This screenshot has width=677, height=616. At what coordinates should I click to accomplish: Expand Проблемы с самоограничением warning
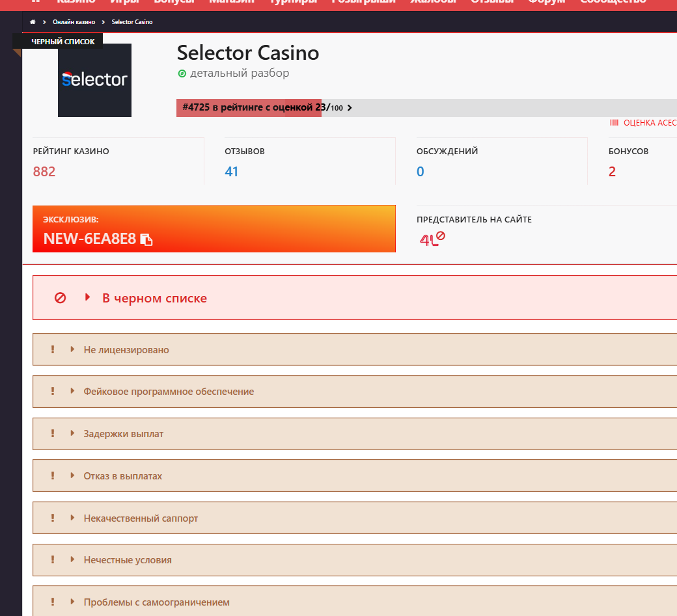coord(355,601)
